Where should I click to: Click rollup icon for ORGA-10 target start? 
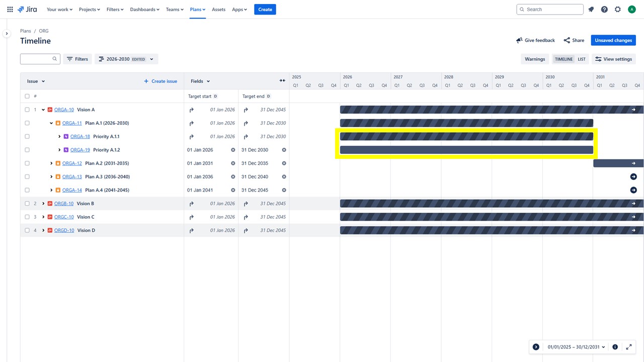[191, 110]
